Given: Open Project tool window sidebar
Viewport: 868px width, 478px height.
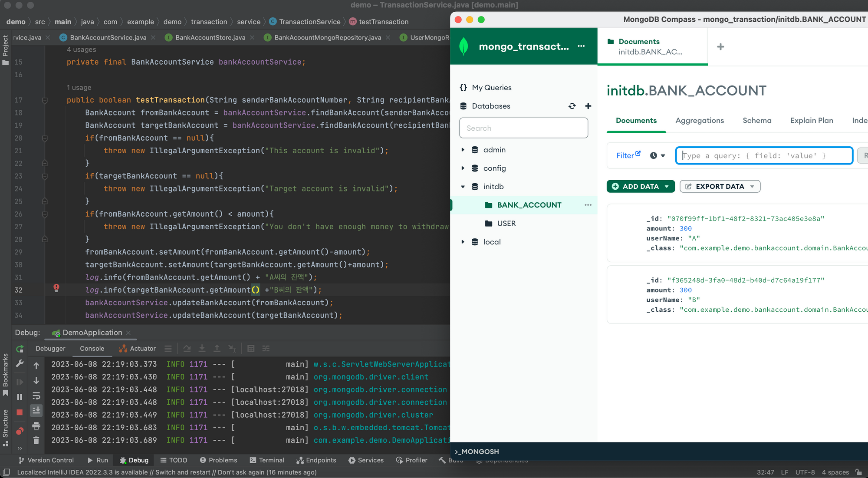Looking at the screenshot, I should (x=5, y=50).
